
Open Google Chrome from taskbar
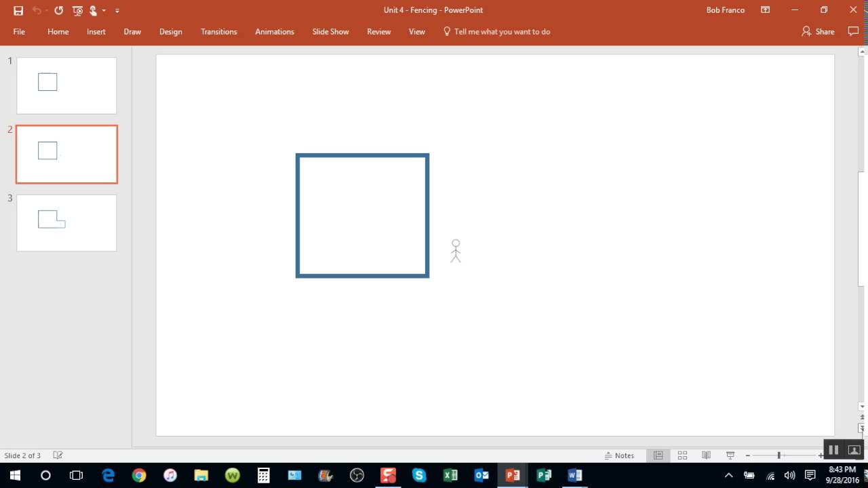[x=139, y=475]
